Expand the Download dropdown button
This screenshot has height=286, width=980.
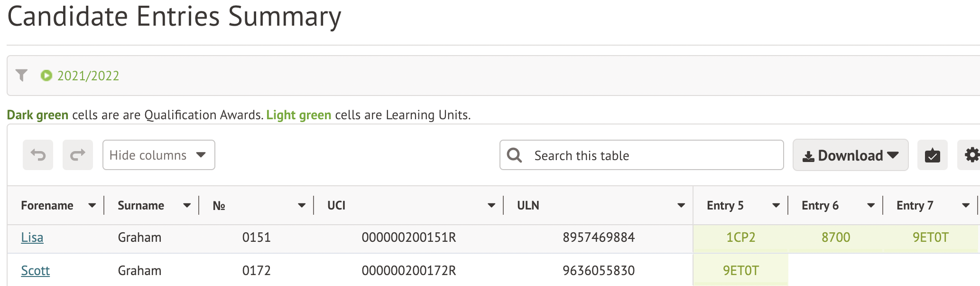coord(850,155)
